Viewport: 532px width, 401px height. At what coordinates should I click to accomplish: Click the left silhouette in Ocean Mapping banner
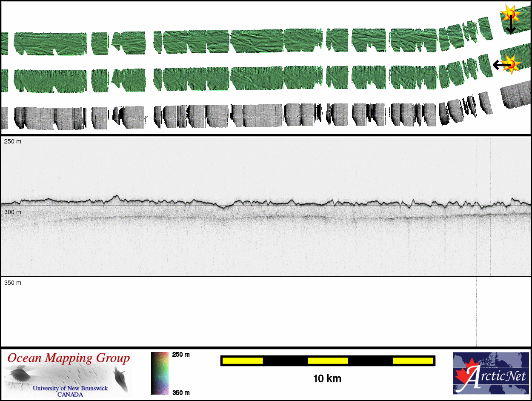click(19, 375)
